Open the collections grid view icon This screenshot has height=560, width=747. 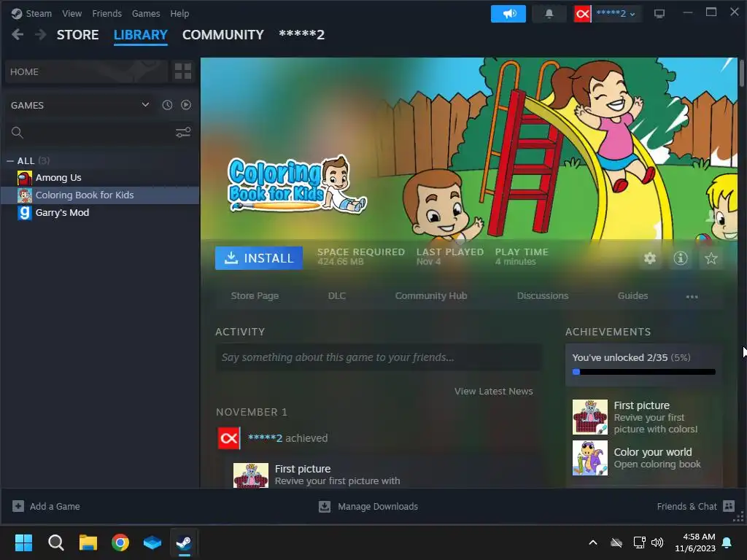[183, 71]
